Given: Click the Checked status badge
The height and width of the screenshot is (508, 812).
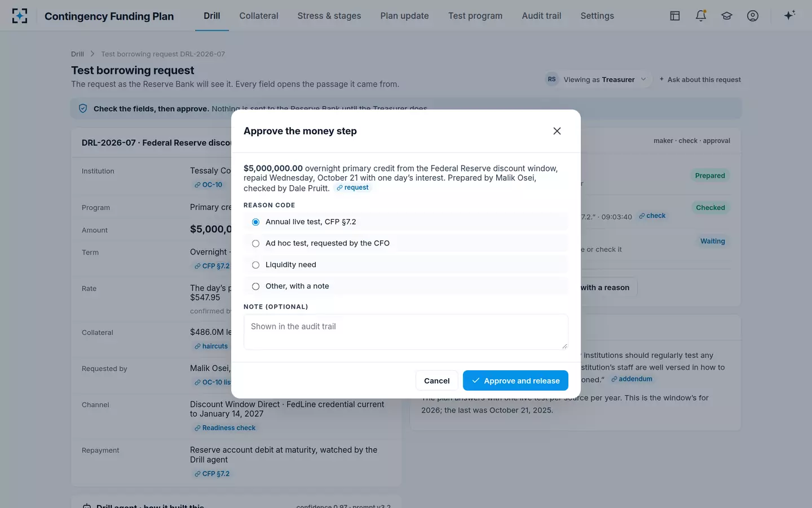Looking at the screenshot, I should (710, 208).
